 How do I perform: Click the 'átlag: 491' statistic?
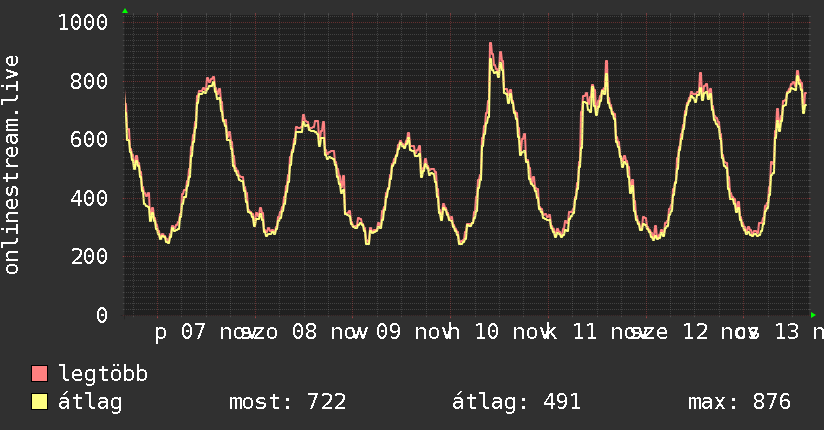[516, 402]
